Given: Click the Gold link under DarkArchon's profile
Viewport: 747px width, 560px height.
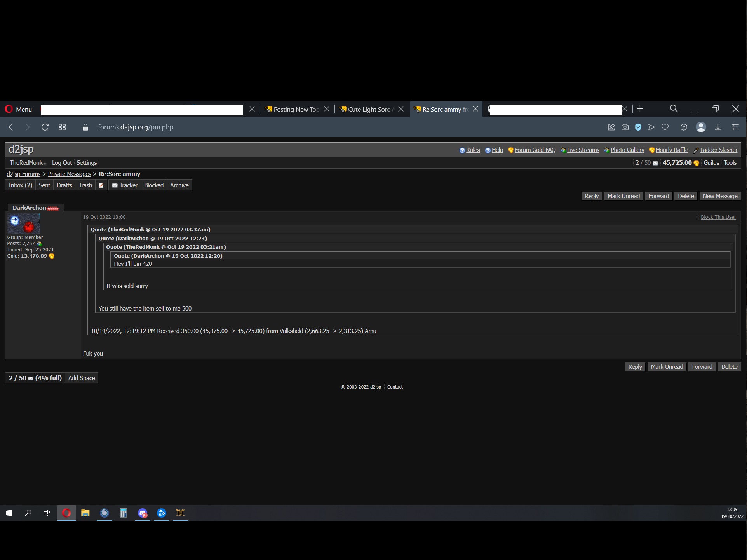Looking at the screenshot, I should point(12,256).
